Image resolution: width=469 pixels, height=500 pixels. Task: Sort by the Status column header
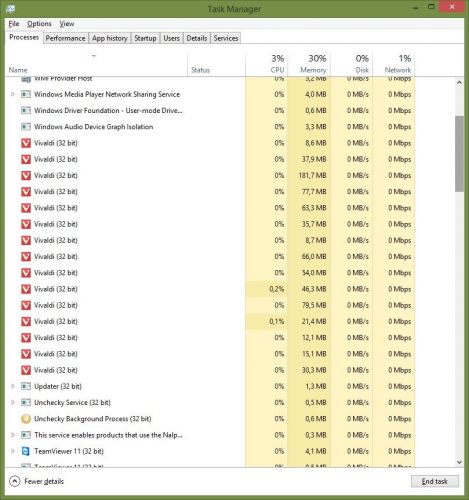(216, 64)
